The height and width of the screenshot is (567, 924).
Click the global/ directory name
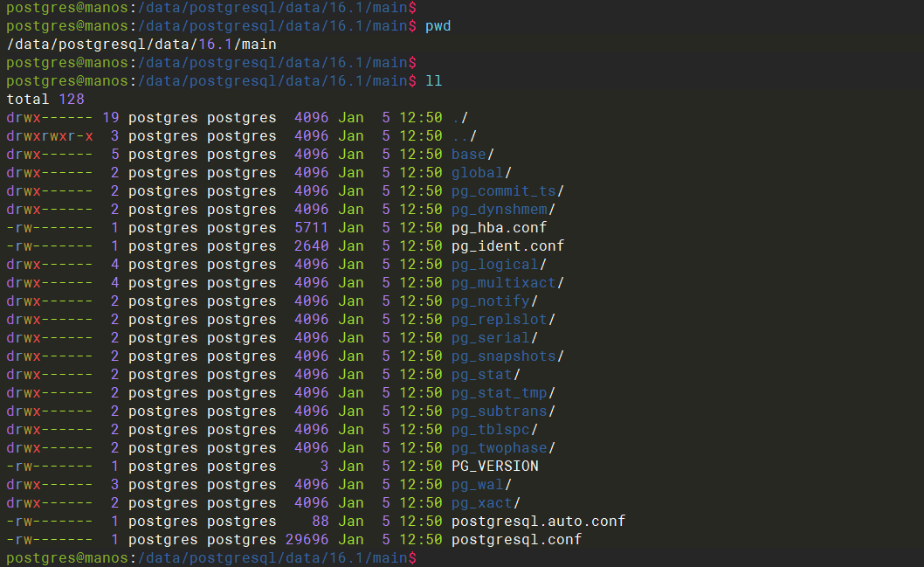click(x=481, y=173)
